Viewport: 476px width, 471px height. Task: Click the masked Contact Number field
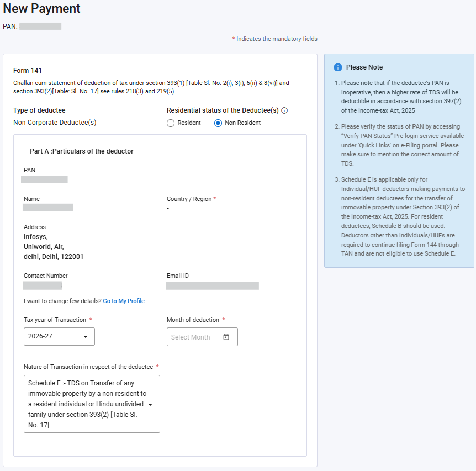(x=43, y=285)
